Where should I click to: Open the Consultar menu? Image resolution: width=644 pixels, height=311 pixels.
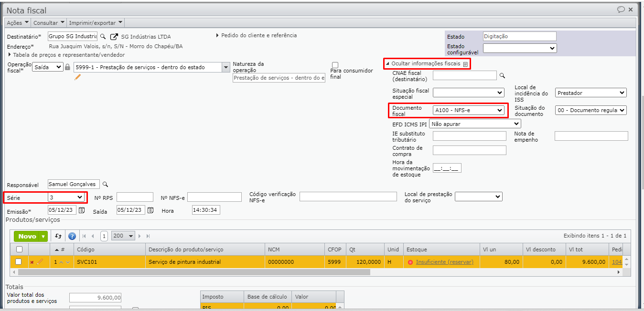[x=49, y=22]
